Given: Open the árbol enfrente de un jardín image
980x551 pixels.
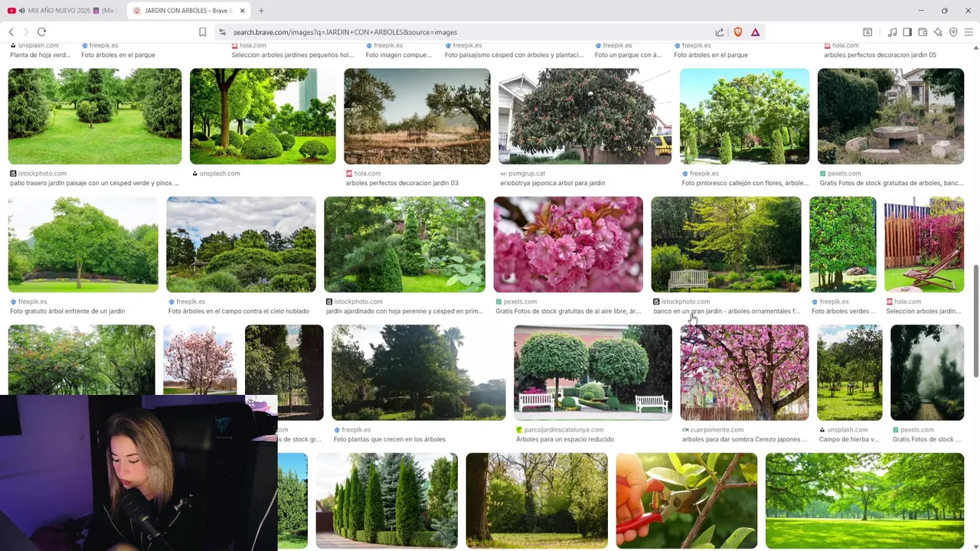Looking at the screenshot, I should (83, 244).
